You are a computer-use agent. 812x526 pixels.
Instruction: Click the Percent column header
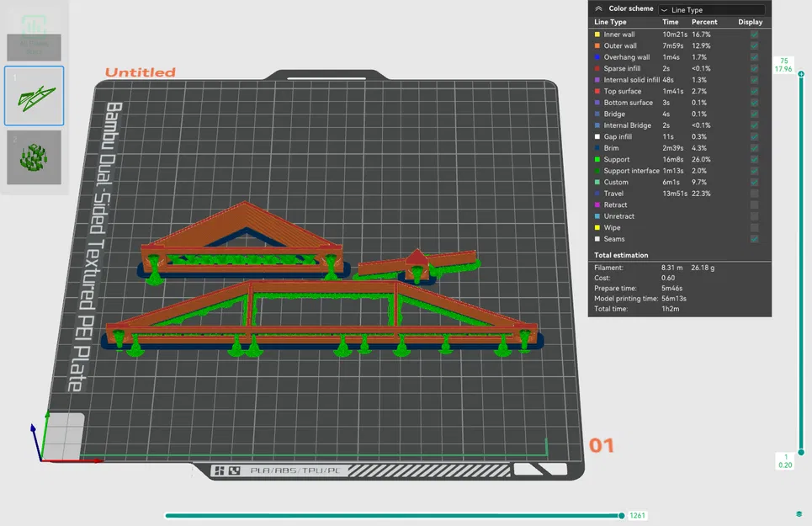(704, 22)
